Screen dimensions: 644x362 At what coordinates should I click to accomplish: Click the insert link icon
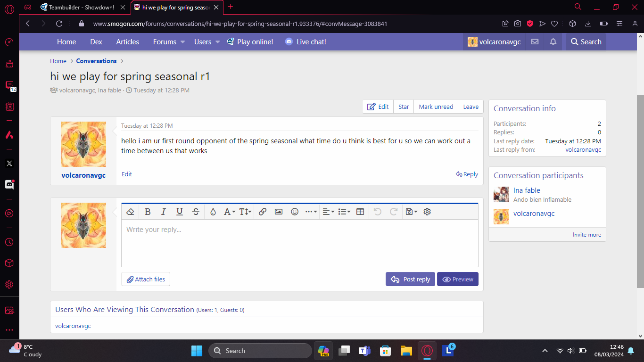point(263,212)
